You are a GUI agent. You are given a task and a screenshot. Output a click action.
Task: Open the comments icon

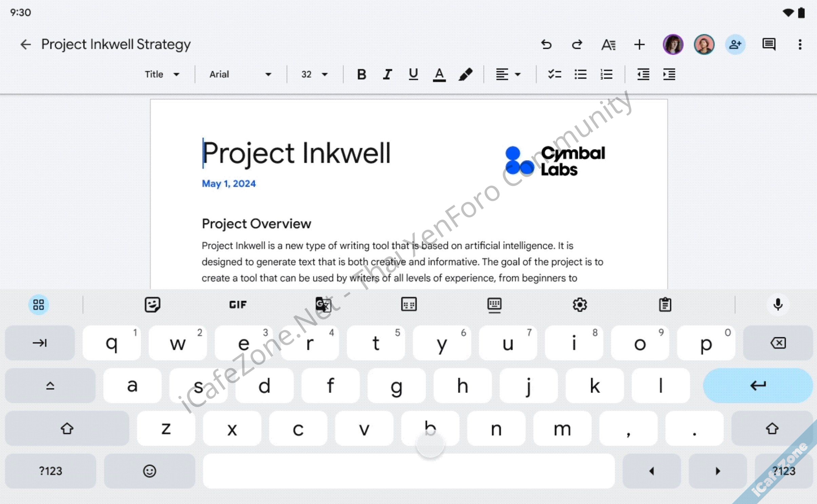pos(769,44)
